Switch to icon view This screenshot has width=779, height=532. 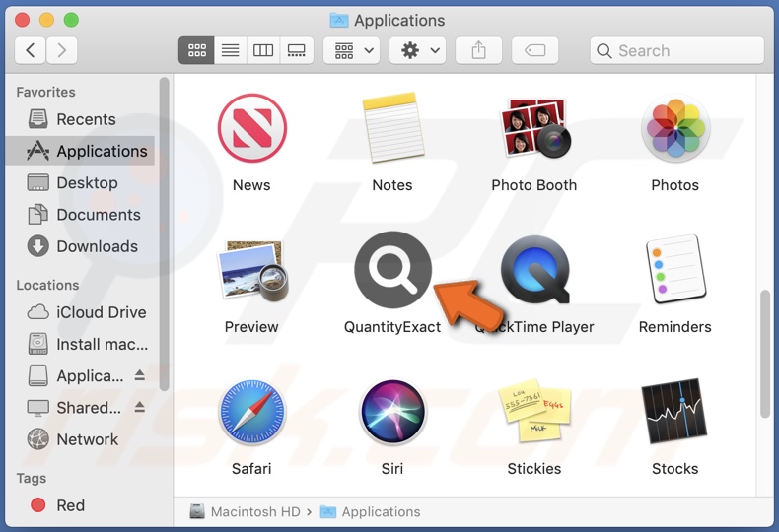[x=197, y=50]
